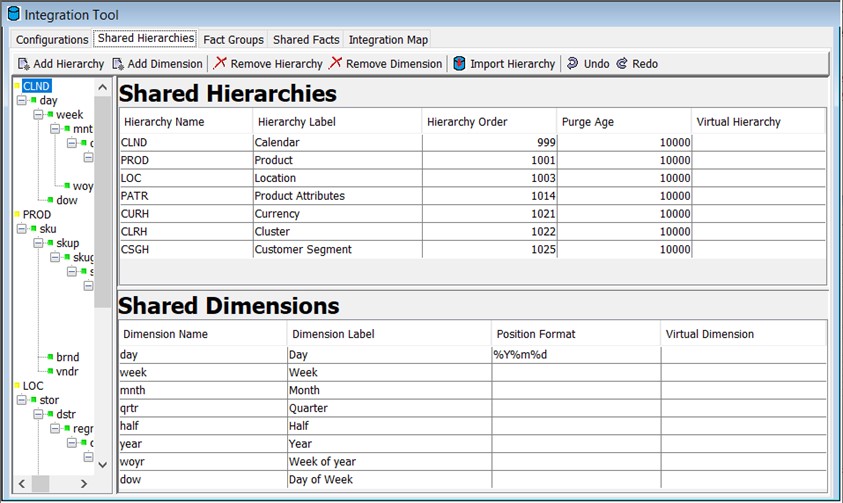Collapse the week node in tree
The width and height of the screenshot is (843, 503).
click(38, 114)
